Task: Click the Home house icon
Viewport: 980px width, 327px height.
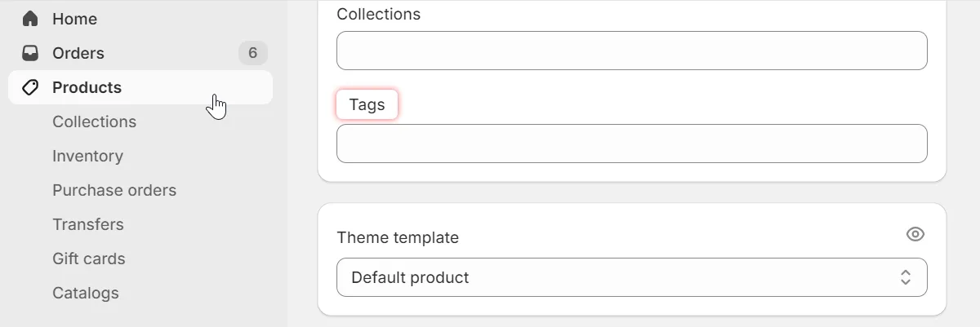Action: pyautogui.click(x=30, y=19)
